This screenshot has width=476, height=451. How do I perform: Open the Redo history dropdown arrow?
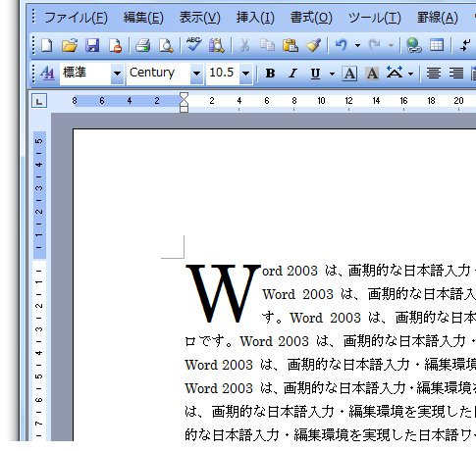[x=391, y=45]
